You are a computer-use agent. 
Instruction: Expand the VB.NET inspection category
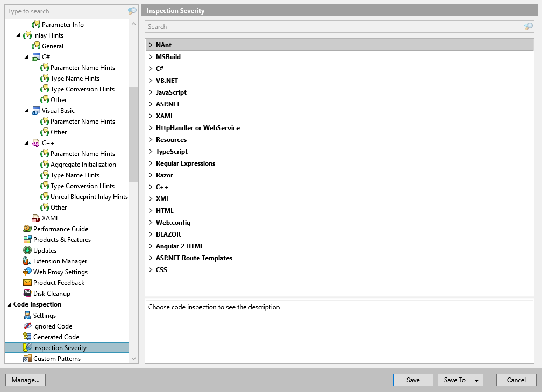tap(151, 81)
